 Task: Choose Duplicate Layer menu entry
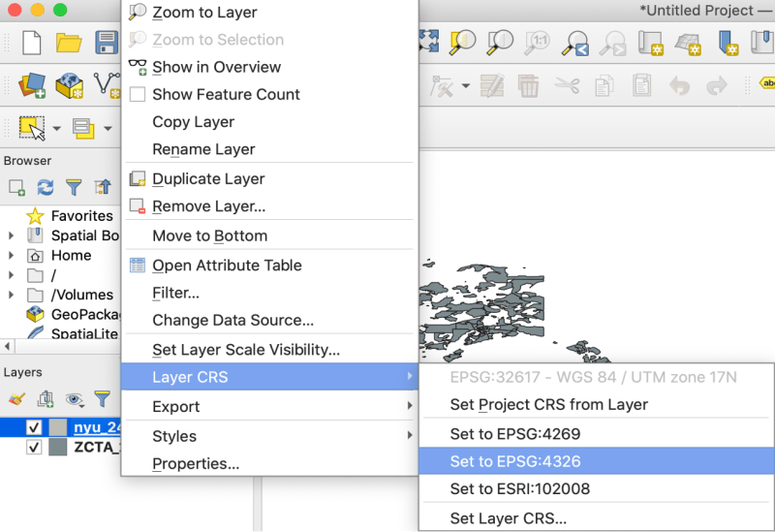pyautogui.click(x=270, y=178)
